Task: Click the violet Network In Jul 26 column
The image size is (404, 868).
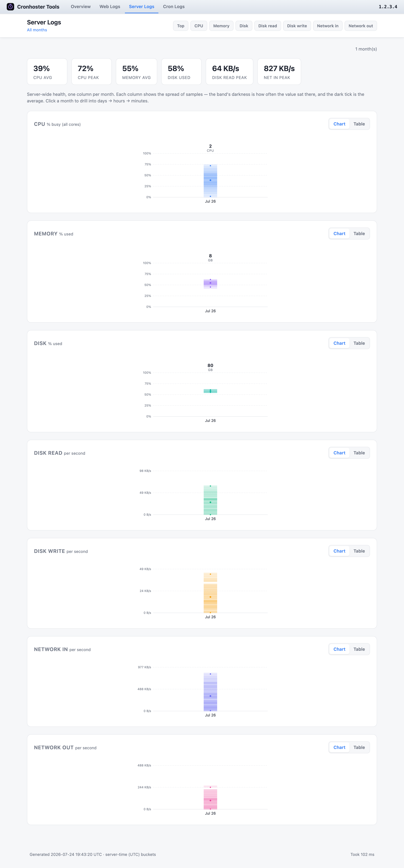Action: tap(210, 692)
